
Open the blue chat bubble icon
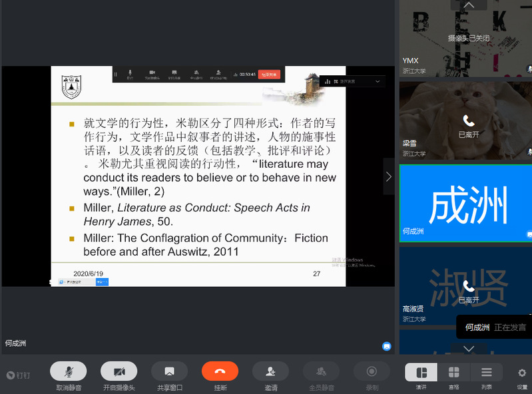coord(386,346)
